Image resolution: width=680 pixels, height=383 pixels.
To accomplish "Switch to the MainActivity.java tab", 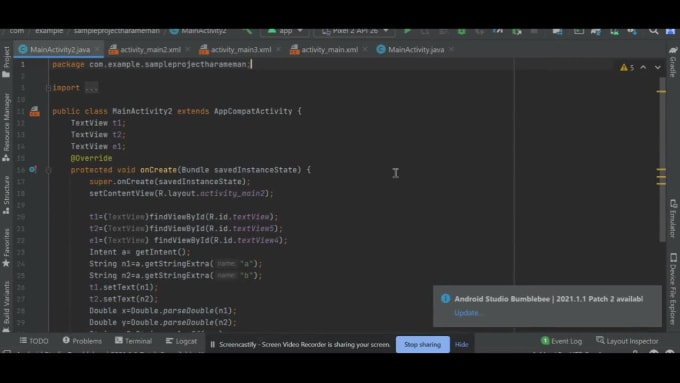I will click(410, 50).
